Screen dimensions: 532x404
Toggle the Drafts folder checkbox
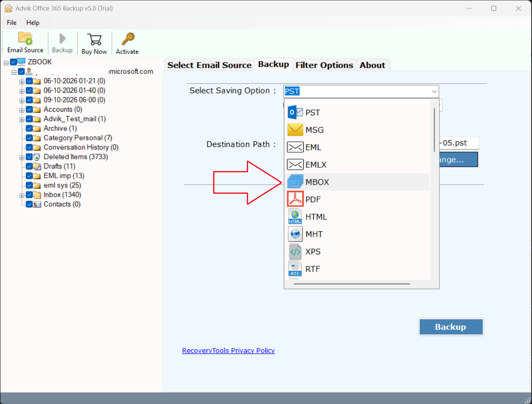coord(29,166)
